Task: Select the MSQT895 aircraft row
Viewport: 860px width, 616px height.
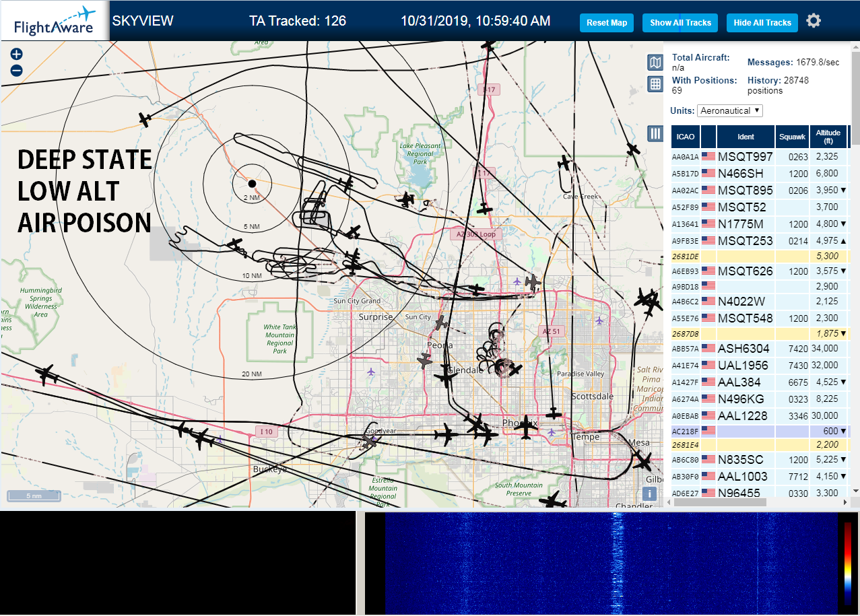Action: 760,190
